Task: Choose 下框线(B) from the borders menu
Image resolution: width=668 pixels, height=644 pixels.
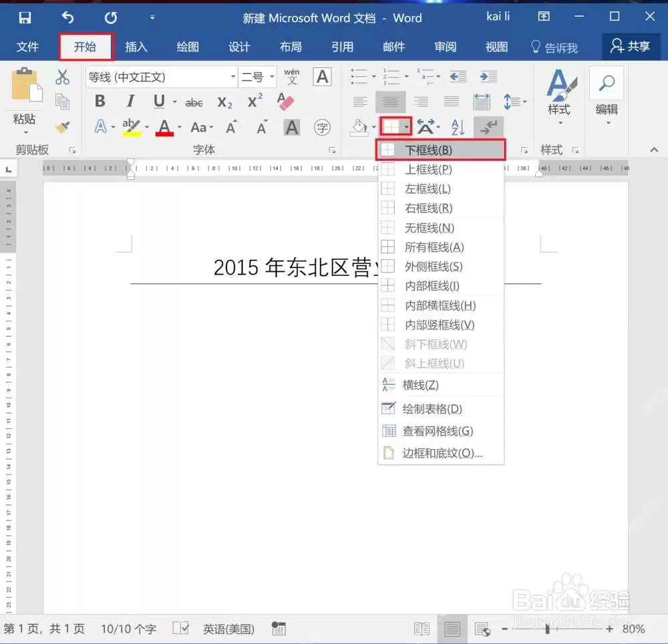Action: coord(440,150)
